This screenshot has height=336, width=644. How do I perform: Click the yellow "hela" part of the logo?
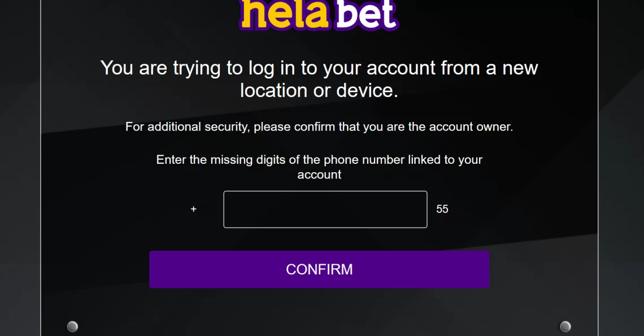click(x=285, y=15)
